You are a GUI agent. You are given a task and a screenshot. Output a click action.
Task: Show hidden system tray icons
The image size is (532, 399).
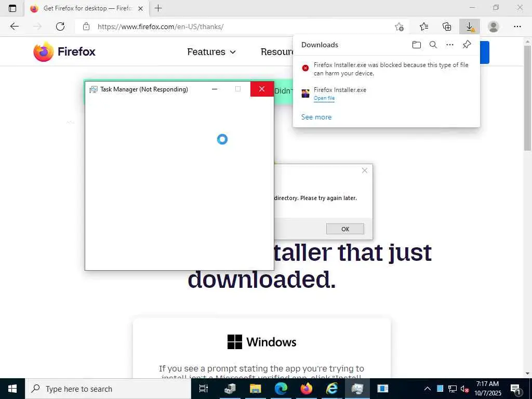click(x=428, y=389)
